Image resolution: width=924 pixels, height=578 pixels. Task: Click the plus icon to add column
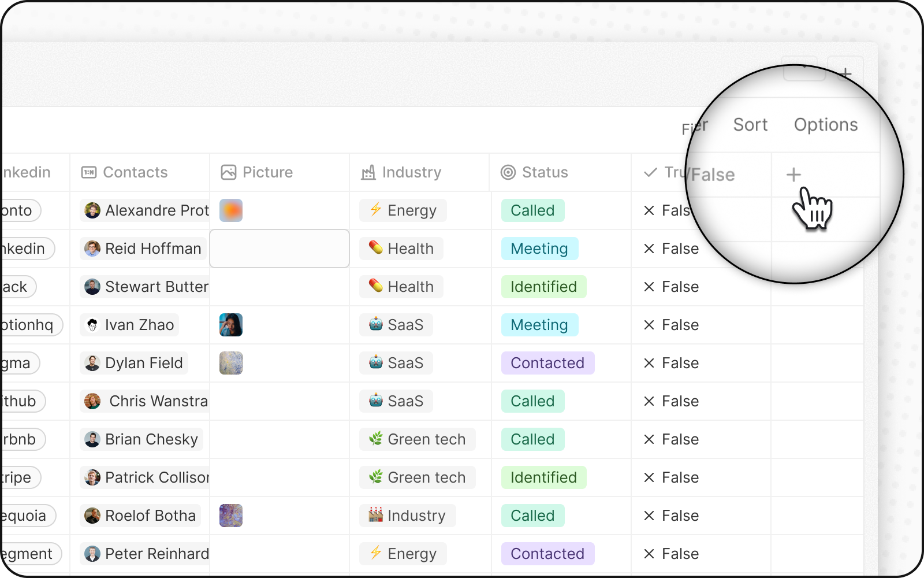[x=793, y=175]
